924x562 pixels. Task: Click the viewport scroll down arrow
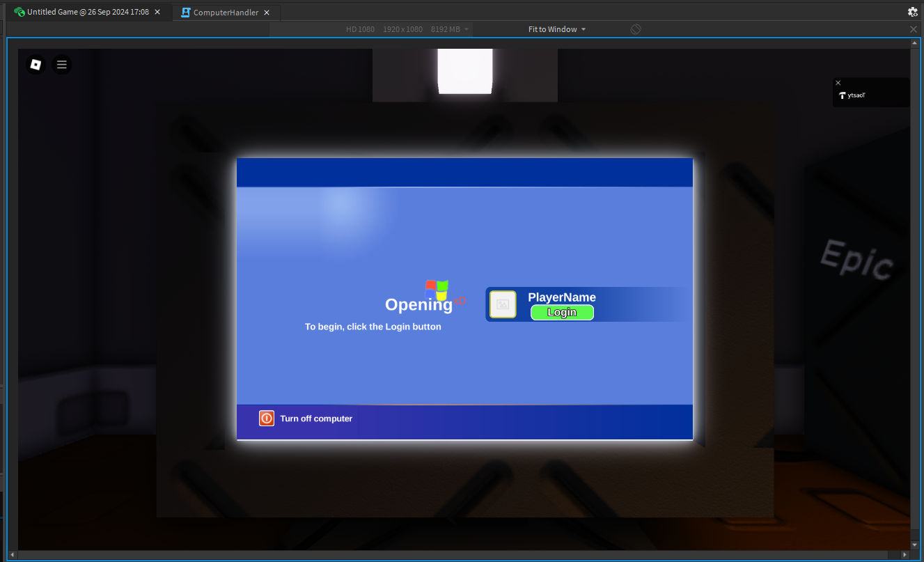[x=915, y=545]
